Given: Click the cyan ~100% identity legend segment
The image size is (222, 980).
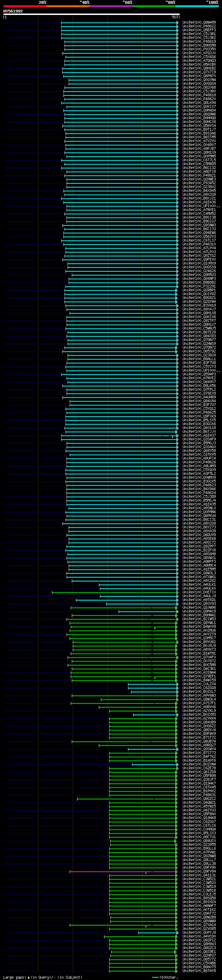Looking at the screenshot, I should click(x=197, y=6).
